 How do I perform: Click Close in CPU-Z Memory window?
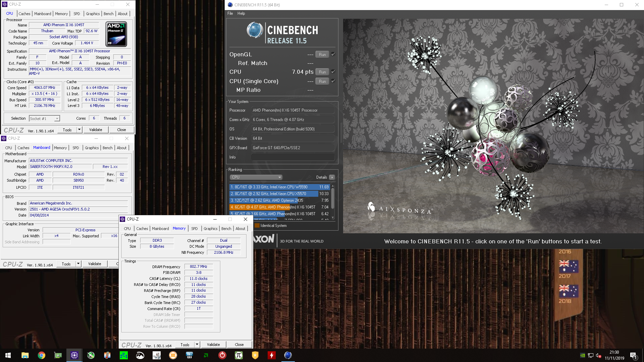point(239,345)
